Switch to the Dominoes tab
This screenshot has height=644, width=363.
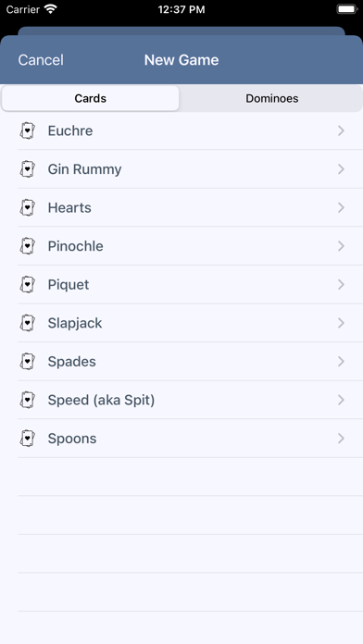pyautogui.click(x=271, y=99)
